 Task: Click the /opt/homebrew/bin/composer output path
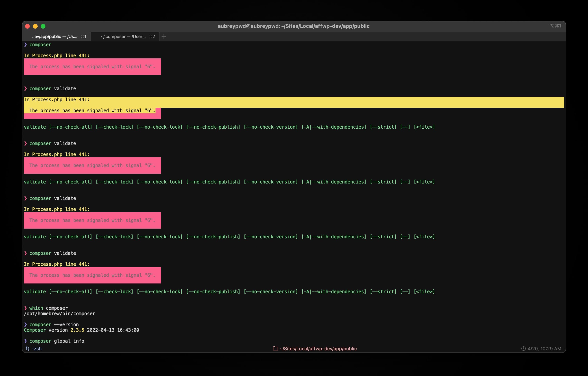pyautogui.click(x=59, y=313)
